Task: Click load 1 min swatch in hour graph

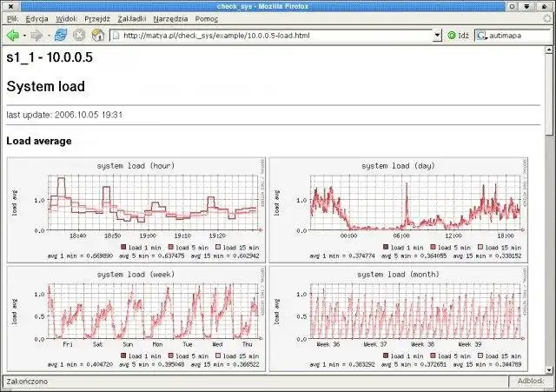Action: 123,247
